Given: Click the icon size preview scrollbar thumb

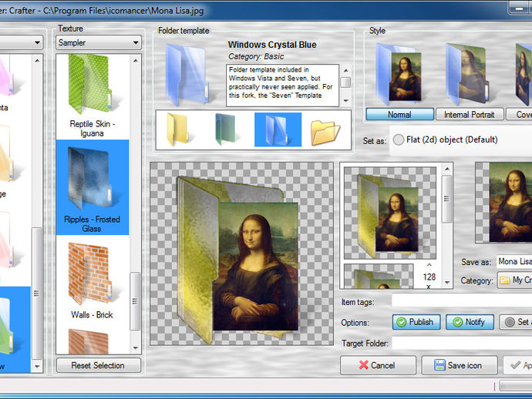Looking at the screenshot, I should coord(447,199).
